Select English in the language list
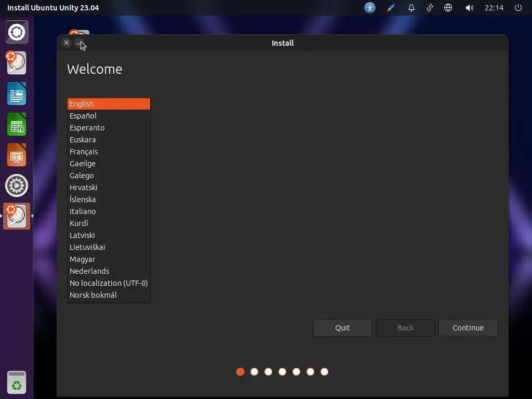Image resolution: width=532 pixels, height=399 pixels. pos(109,104)
